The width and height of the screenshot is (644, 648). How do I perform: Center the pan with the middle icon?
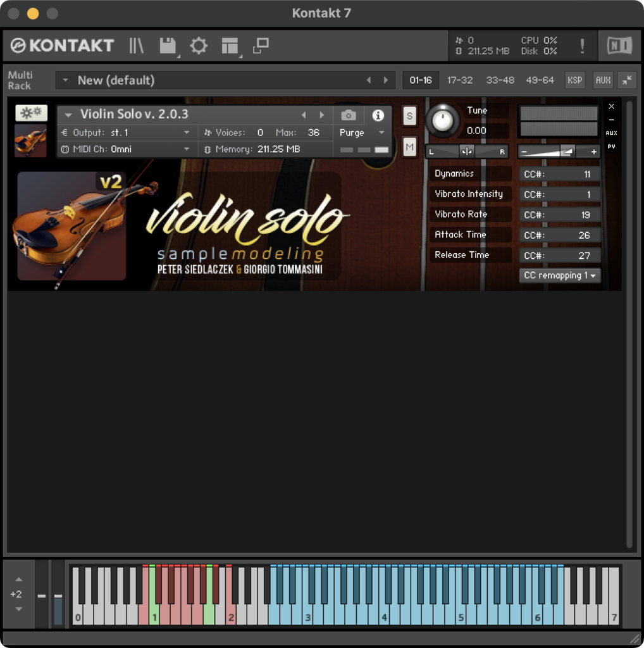click(x=467, y=152)
